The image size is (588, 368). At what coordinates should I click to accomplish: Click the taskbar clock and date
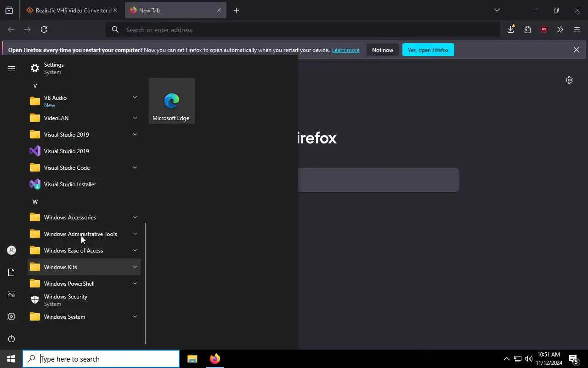[x=549, y=359]
